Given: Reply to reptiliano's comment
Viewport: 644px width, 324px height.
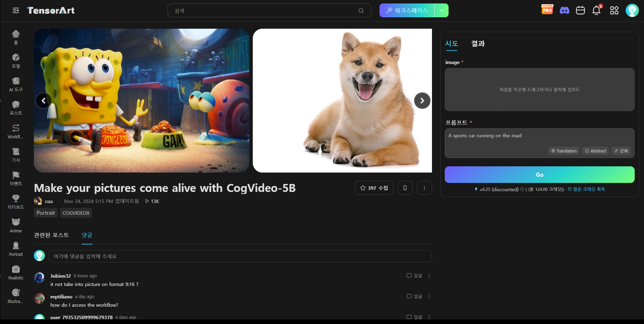Looking at the screenshot, I should 414,296.
